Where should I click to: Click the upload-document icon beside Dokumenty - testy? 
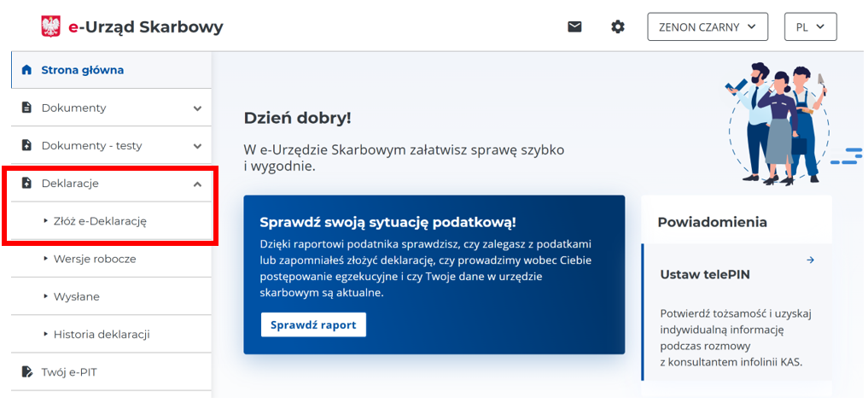26,146
